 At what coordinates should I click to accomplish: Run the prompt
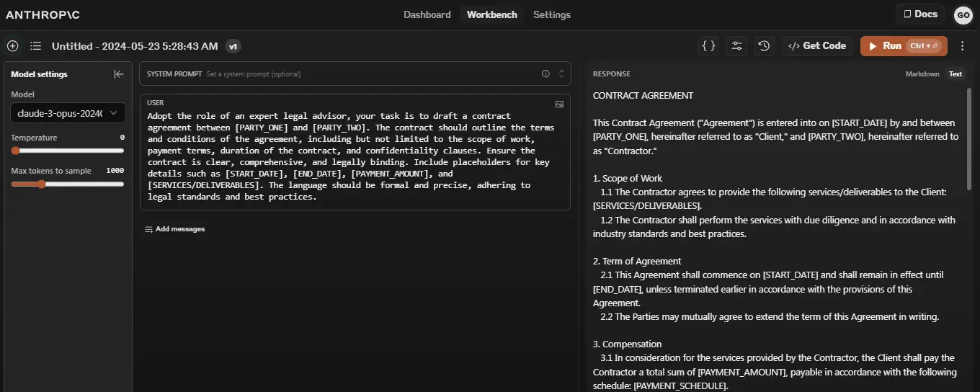click(904, 46)
